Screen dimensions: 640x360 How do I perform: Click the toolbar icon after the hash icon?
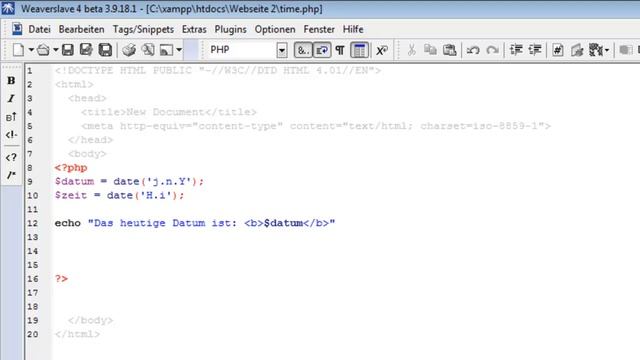[577, 50]
